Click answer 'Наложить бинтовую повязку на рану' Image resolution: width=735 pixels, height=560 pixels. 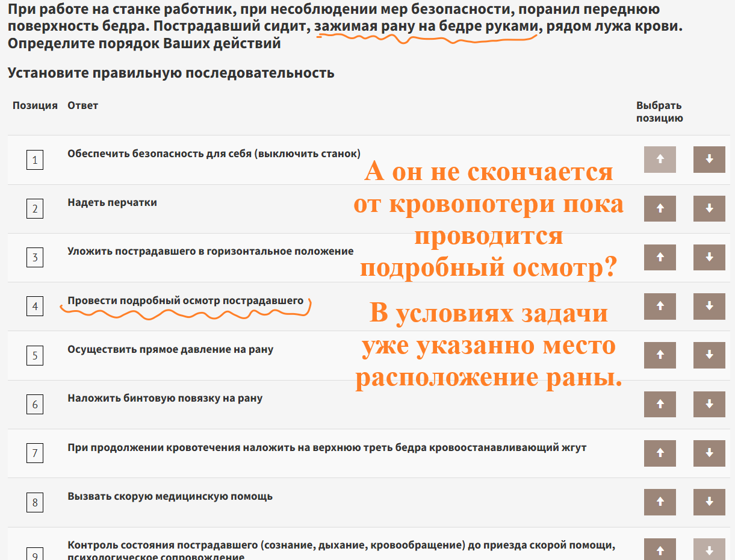[x=165, y=398]
